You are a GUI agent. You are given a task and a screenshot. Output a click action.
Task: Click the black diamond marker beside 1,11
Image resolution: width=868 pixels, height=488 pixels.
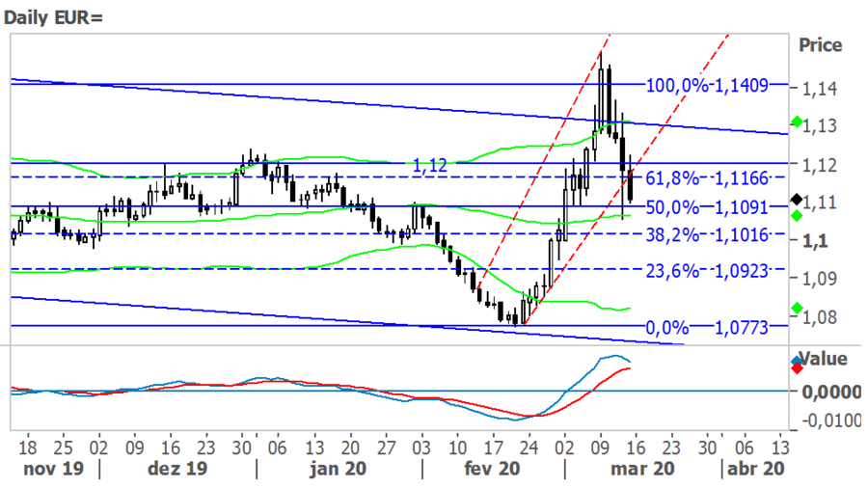(x=797, y=200)
